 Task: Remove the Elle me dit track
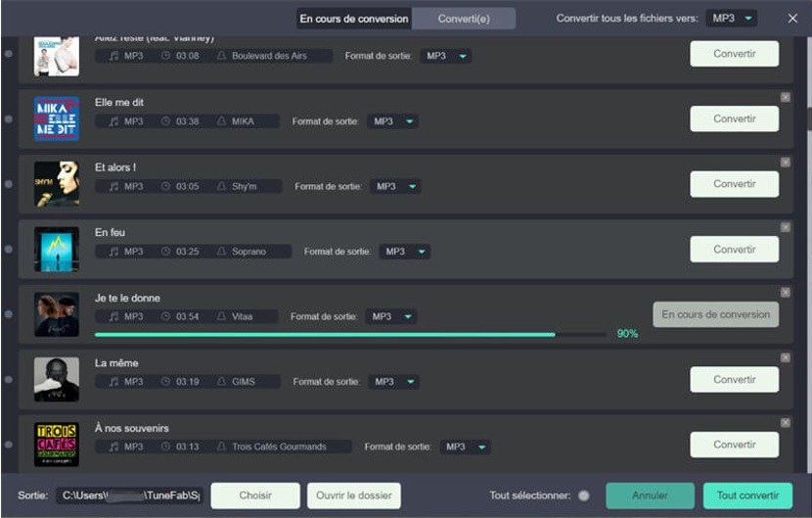coord(785,98)
